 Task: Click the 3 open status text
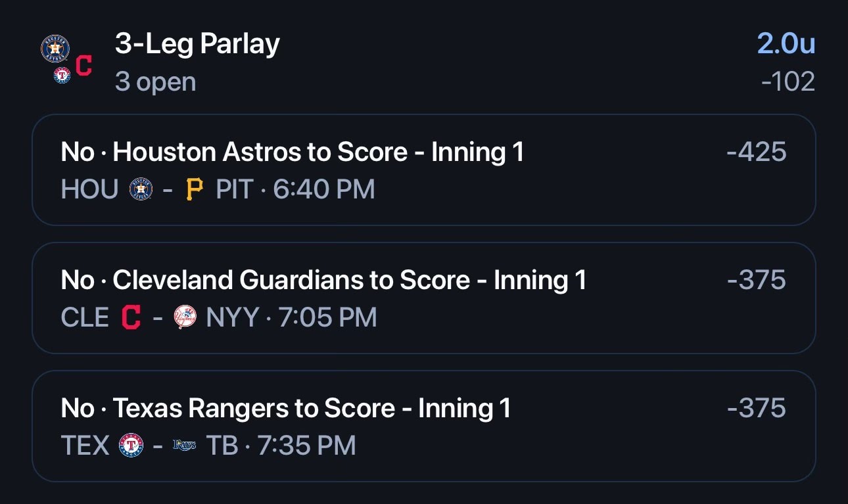155,82
